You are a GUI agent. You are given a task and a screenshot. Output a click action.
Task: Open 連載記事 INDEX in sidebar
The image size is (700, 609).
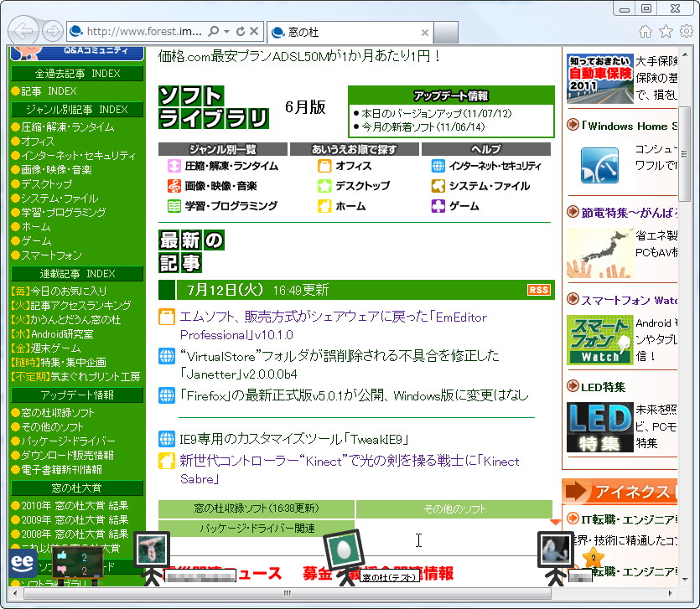coord(77,273)
